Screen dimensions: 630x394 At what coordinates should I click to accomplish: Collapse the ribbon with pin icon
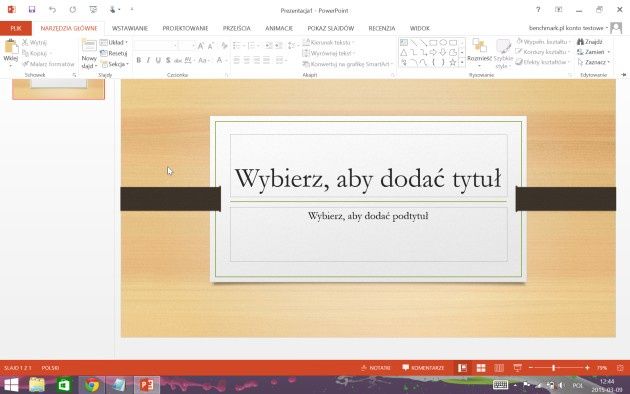point(623,75)
